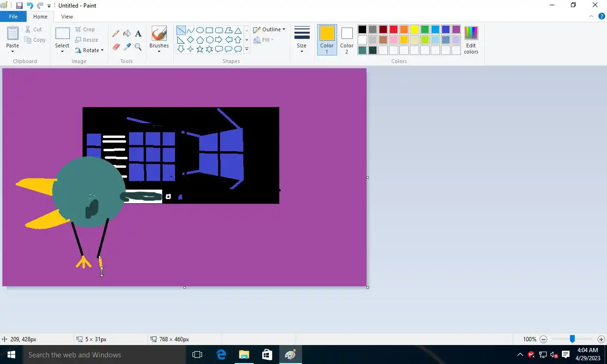
Task: Choose the Right arrow shape
Action: [219, 40]
